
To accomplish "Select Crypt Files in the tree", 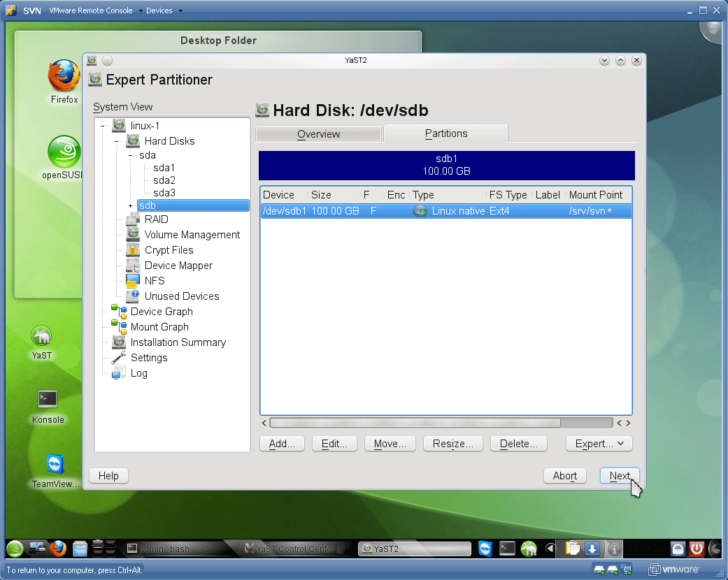I will 169,249.
